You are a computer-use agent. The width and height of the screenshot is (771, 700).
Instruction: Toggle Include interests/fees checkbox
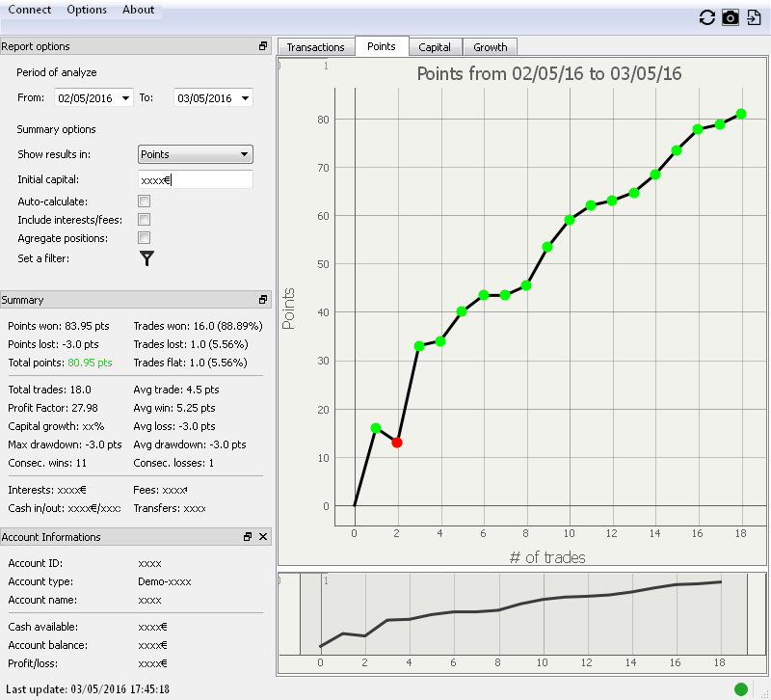(x=144, y=220)
